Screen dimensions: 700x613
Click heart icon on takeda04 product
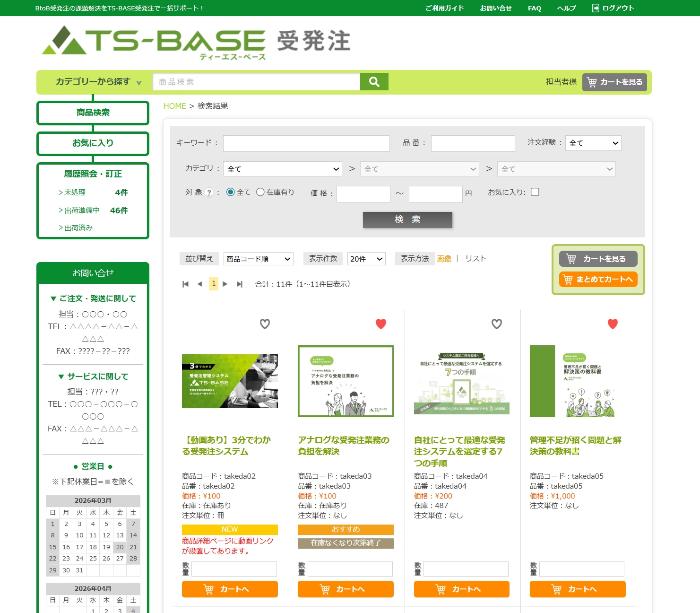(496, 324)
